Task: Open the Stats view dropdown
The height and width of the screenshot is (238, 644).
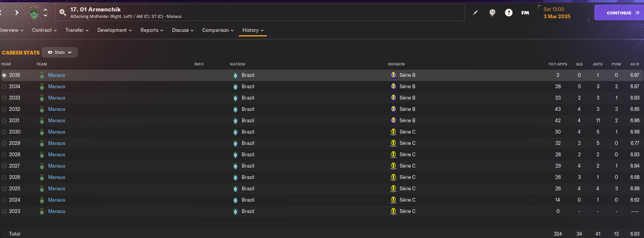Action: point(60,52)
